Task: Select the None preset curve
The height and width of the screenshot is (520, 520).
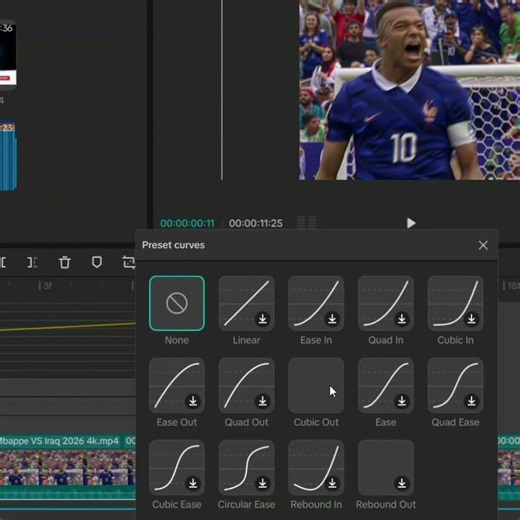Action: tap(177, 303)
